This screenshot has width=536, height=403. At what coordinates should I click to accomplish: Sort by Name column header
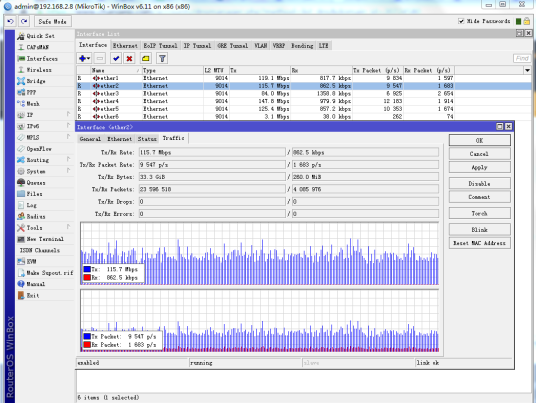pyautogui.click(x=116, y=70)
